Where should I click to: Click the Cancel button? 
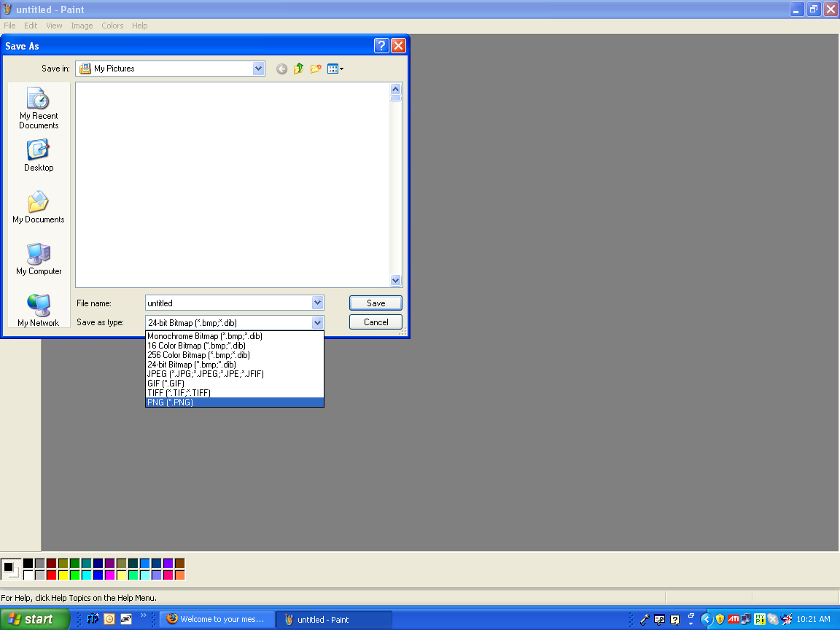click(x=376, y=322)
